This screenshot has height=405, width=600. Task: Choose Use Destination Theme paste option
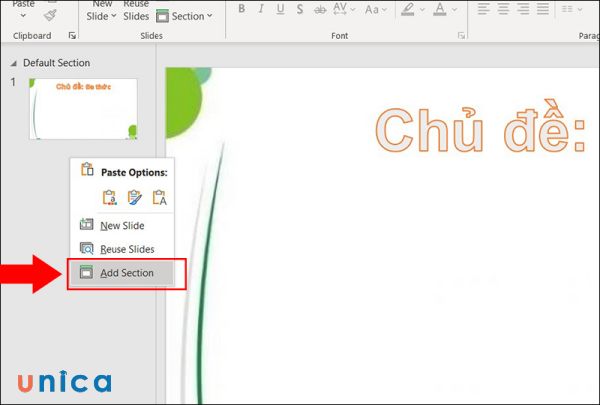(x=110, y=197)
